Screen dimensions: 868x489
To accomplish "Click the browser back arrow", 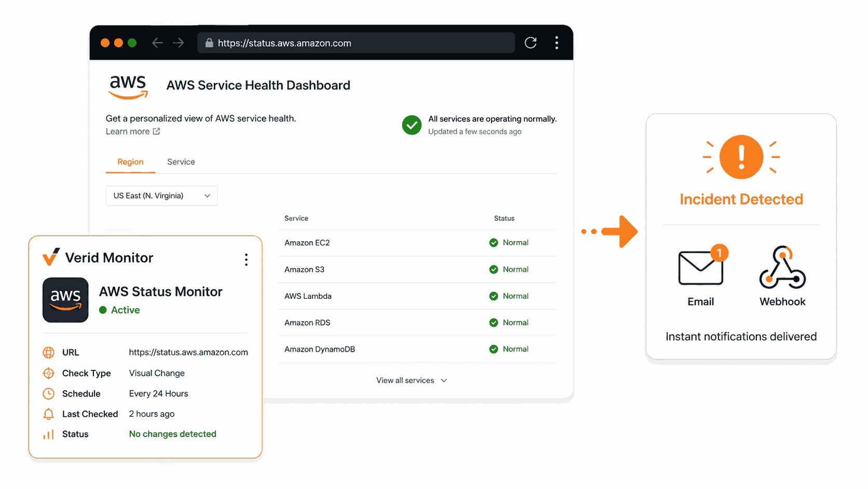I will click(x=157, y=43).
